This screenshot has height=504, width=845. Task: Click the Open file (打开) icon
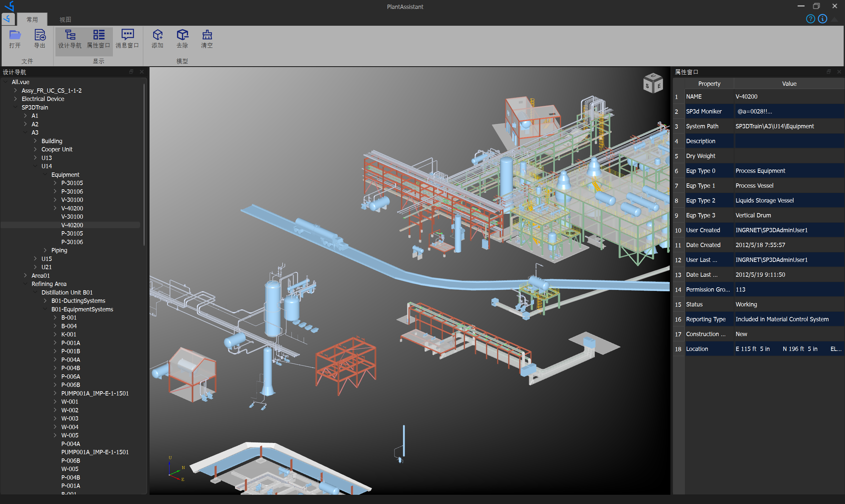point(15,35)
